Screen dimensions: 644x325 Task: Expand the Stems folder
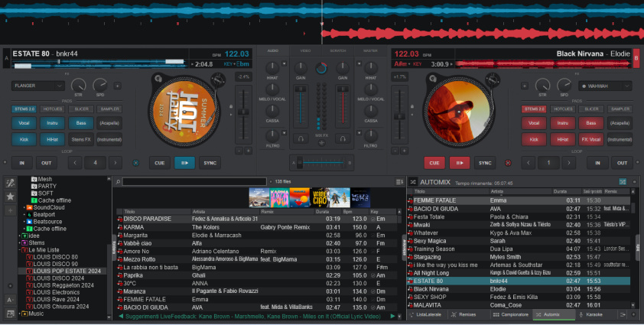pos(19,243)
